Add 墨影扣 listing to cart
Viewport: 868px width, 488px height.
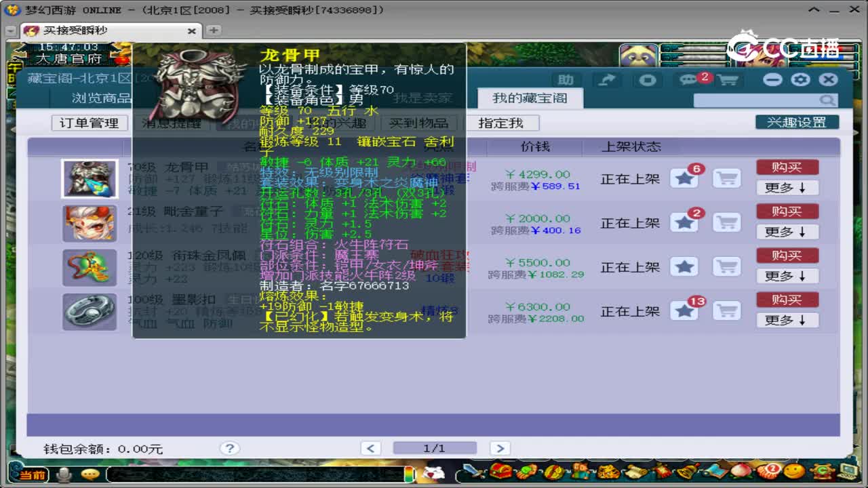click(726, 310)
